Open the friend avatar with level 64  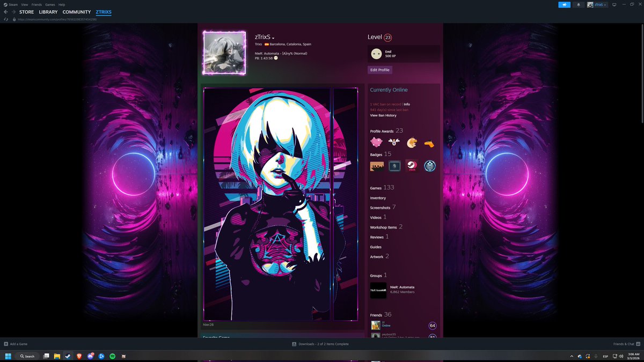(x=376, y=326)
